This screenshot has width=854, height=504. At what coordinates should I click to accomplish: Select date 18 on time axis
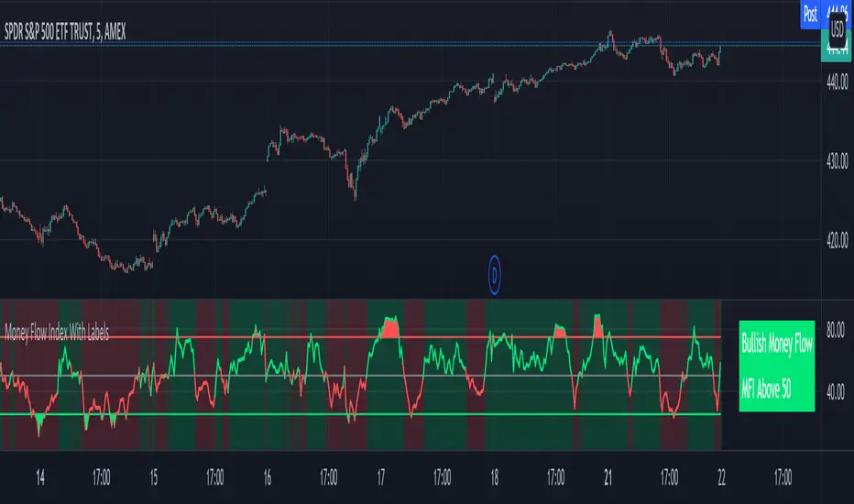495,477
